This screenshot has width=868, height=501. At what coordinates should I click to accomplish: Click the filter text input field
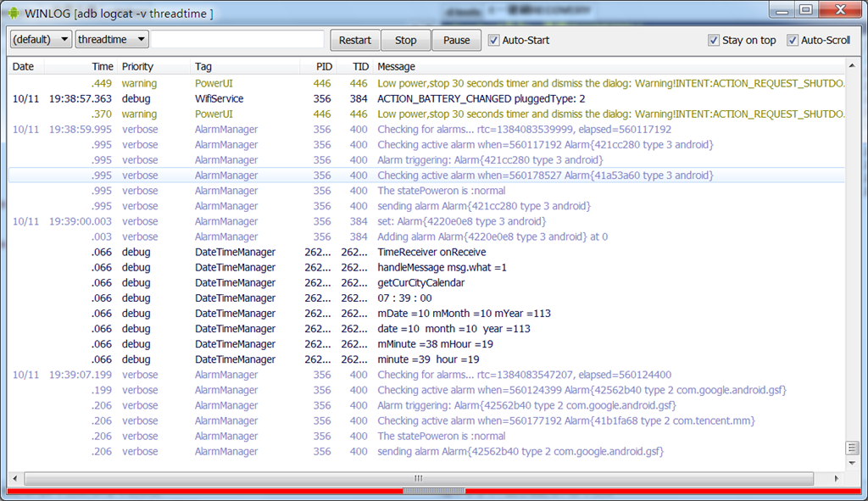click(237, 40)
